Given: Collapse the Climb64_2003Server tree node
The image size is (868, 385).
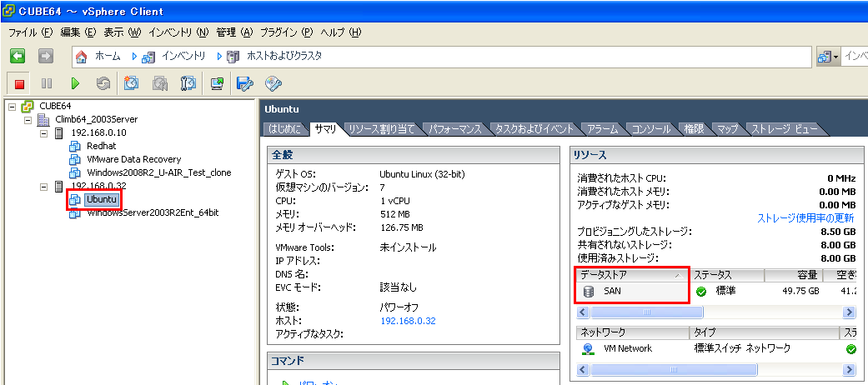Looking at the screenshot, I should [x=28, y=119].
